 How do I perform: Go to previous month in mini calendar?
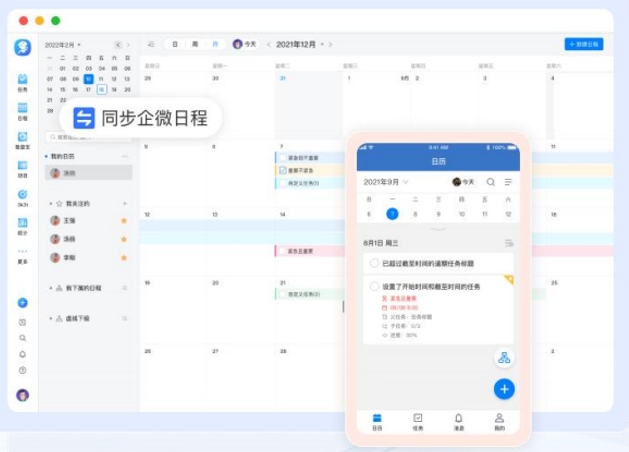coord(118,45)
